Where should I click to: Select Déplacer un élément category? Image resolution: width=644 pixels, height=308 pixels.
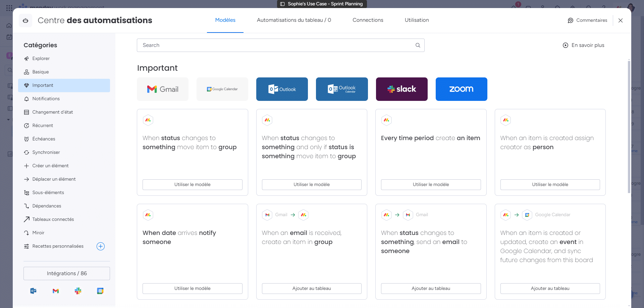64,179
